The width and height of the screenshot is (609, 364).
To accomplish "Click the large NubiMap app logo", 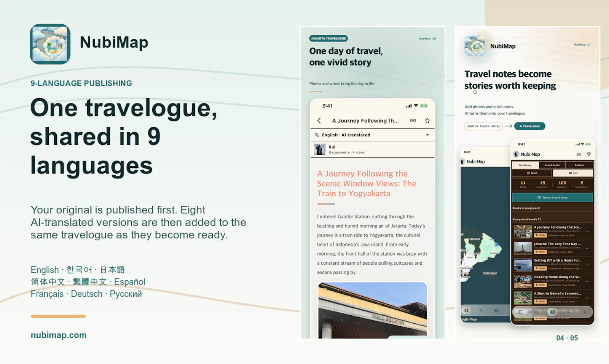I will click(50, 44).
